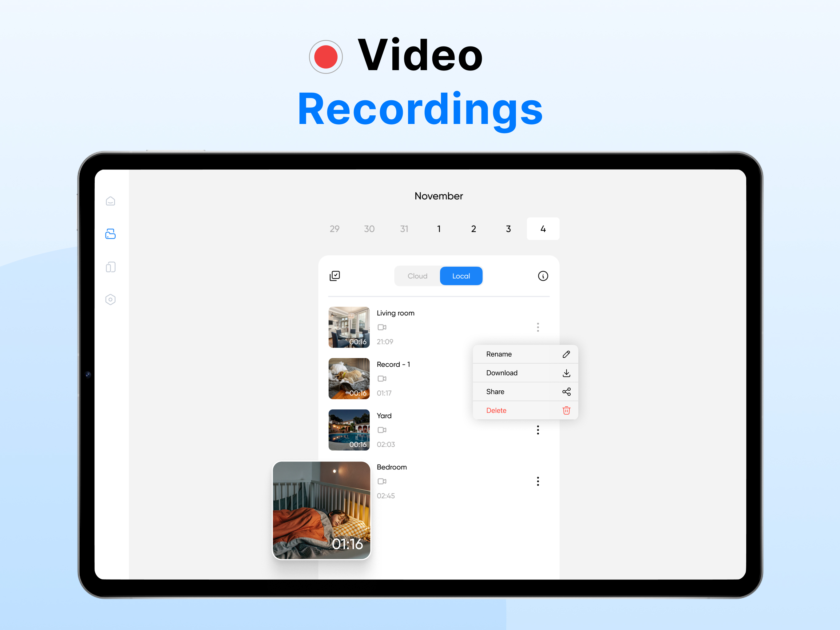Select November 3 in the date strip

tap(509, 229)
